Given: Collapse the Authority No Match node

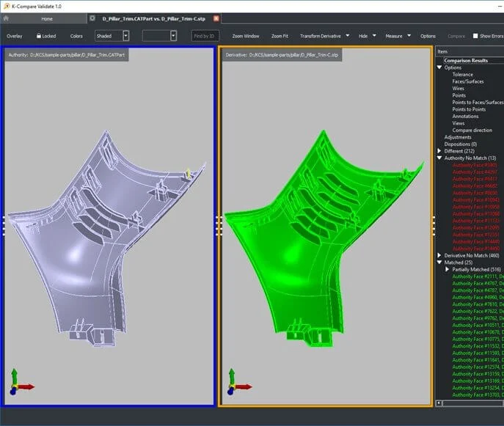Looking at the screenshot, I should pos(439,158).
